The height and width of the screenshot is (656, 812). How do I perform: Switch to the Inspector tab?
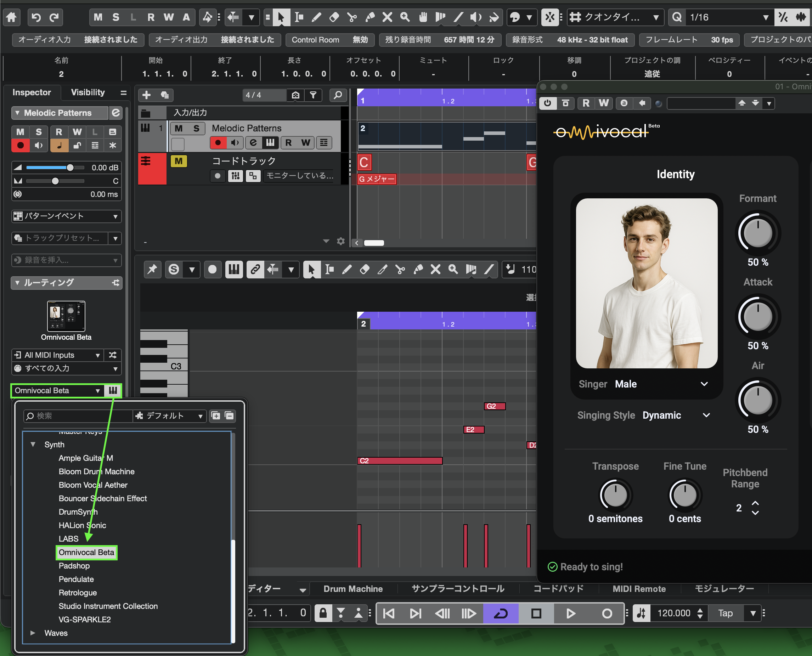(x=32, y=92)
